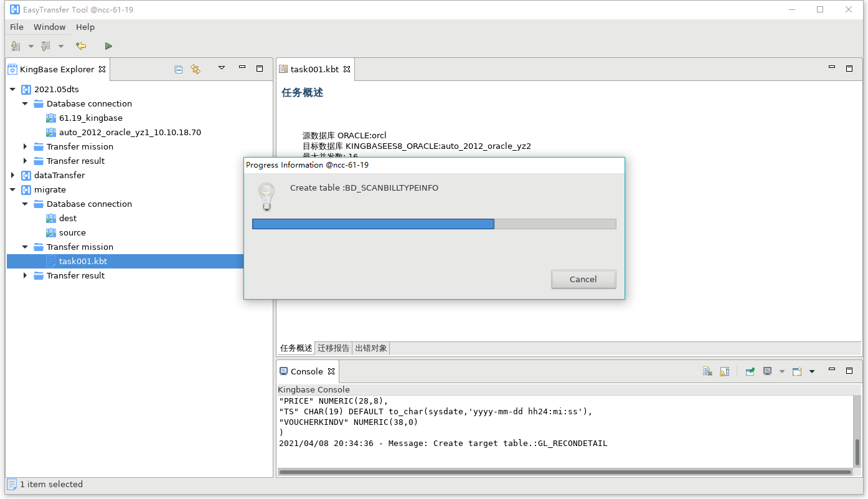Collapse all nodes in KingBase Explorer

tap(179, 69)
